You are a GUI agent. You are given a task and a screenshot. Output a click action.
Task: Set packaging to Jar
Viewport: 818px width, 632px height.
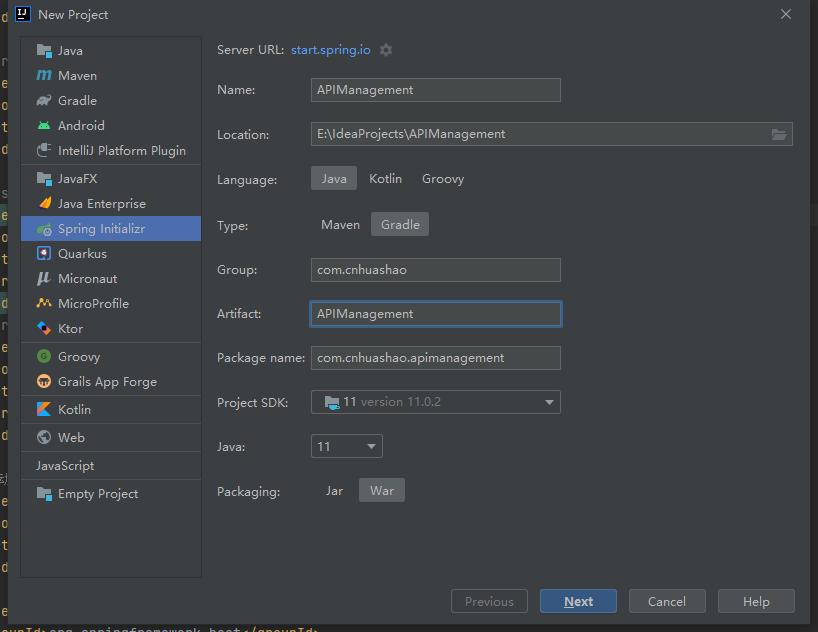pos(334,491)
